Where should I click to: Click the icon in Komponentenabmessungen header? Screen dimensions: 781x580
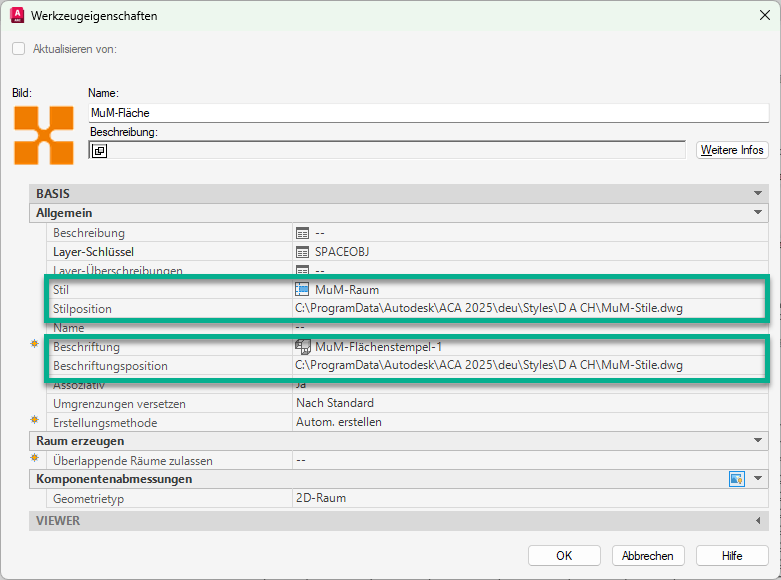(737, 480)
